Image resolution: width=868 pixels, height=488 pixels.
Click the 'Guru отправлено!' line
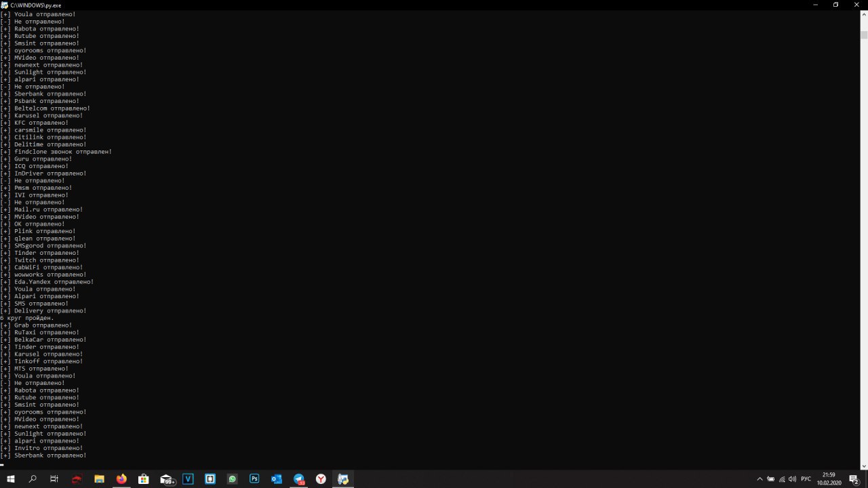[36, 159]
